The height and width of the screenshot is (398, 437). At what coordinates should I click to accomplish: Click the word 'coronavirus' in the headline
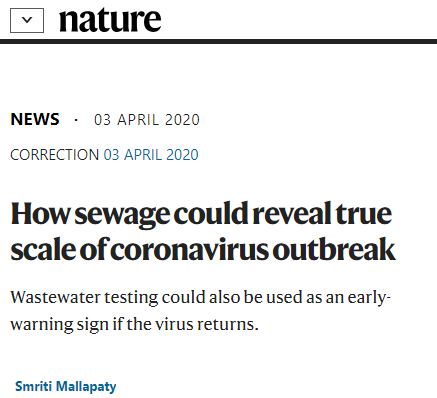click(189, 250)
